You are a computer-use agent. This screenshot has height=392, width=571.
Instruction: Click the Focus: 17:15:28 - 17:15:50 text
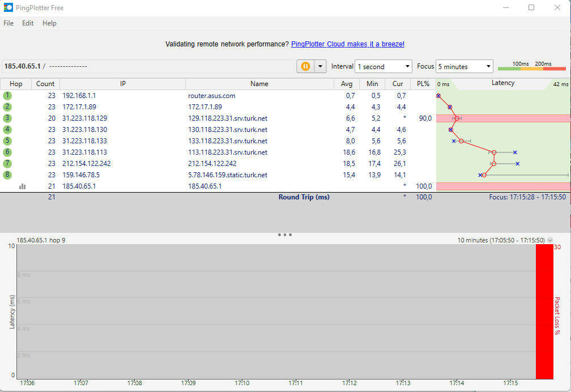pos(527,197)
